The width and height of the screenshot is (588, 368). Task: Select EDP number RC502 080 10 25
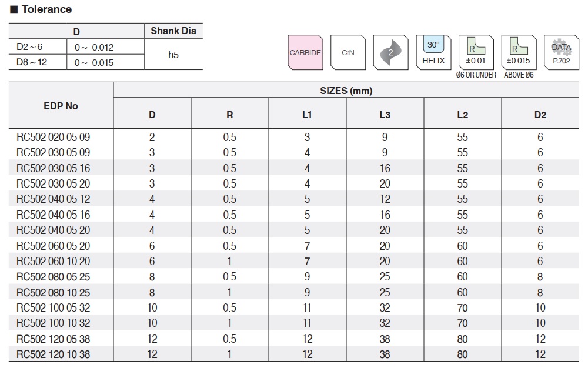click(x=54, y=292)
